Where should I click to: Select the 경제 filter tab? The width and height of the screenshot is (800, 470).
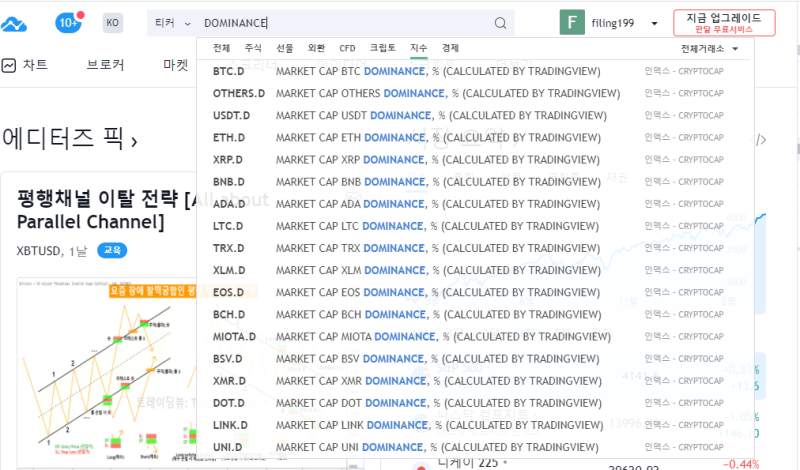[450, 48]
